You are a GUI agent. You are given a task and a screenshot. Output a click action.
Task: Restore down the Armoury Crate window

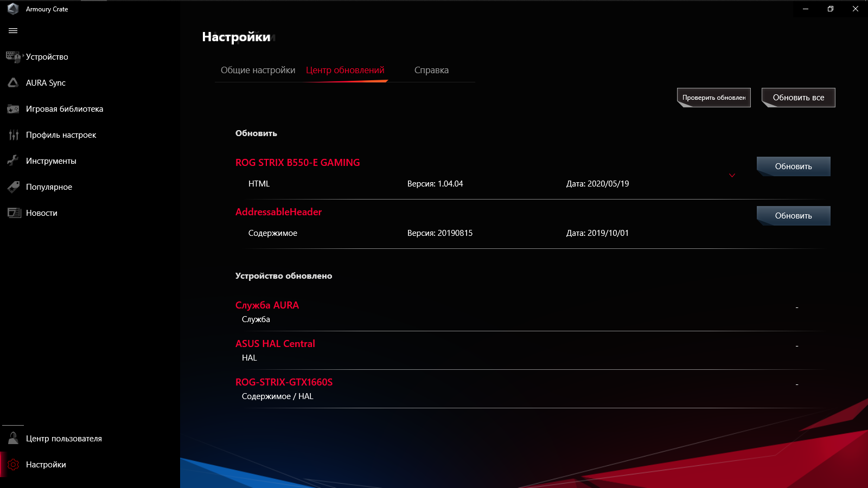(x=831, y=9)
